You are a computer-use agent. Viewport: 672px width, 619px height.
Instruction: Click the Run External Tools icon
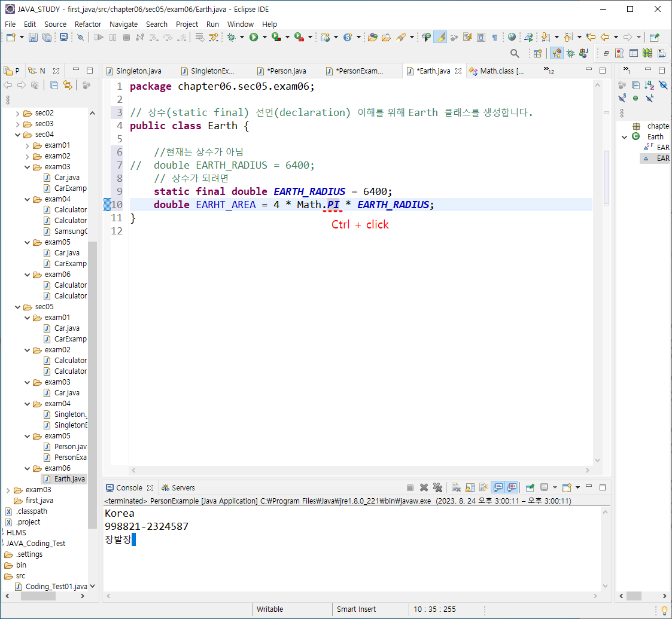(299, 38)
